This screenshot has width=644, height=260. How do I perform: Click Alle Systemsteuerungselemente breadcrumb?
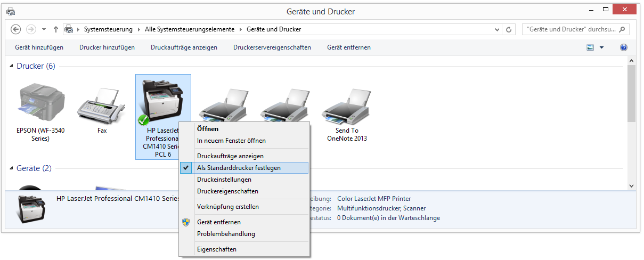pos(191,29)
